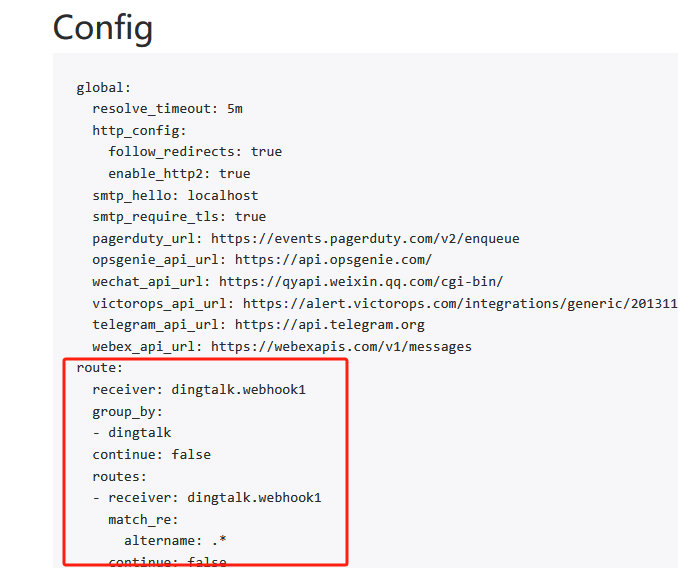This screenshot has height=568, width=678.
Task: Open the api.telegram.org URL
Action: pyautogui.click(x=329, y=325)
